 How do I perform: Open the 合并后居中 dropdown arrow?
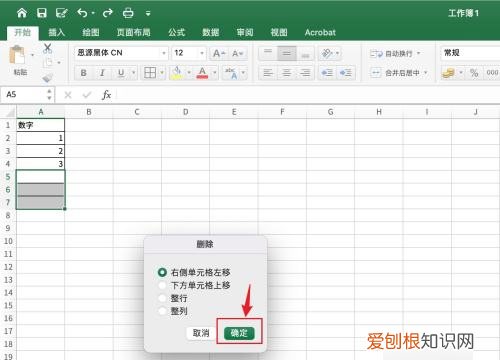pyautogui.click(x=425, y=72)
